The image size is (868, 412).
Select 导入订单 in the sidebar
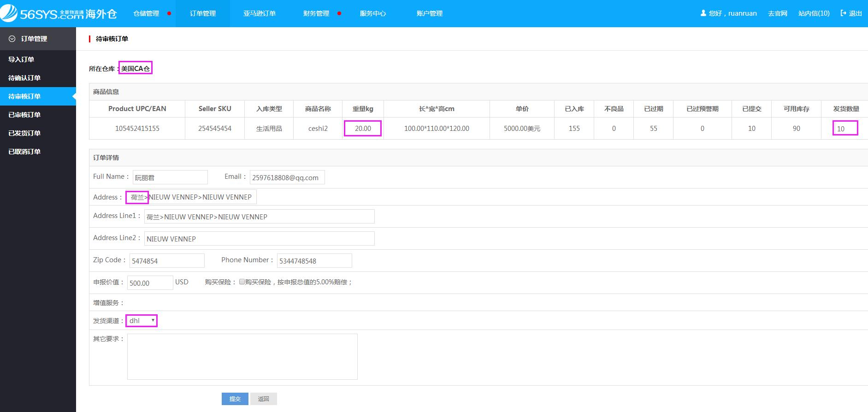coord(21,59)
